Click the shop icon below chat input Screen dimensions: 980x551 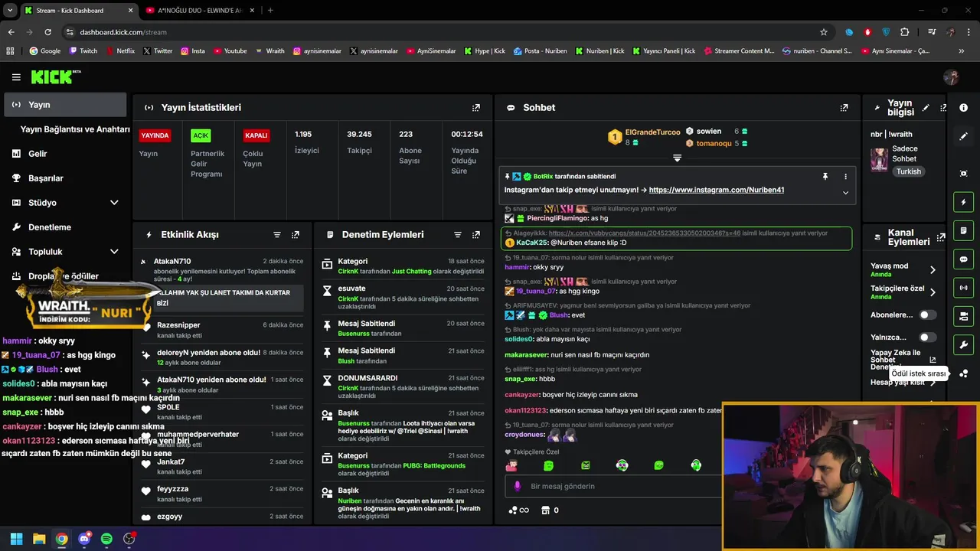545,510
